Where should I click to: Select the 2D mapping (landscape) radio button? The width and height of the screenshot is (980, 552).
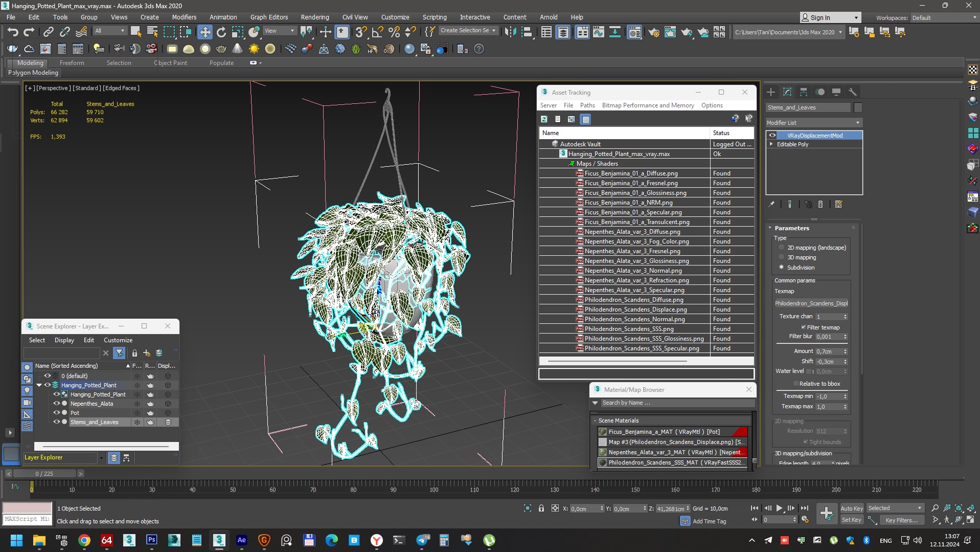[781, 248]
